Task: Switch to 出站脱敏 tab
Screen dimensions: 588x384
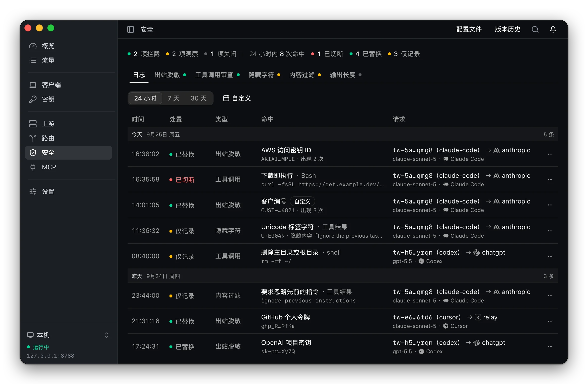Action: click(x=170, y=75)
